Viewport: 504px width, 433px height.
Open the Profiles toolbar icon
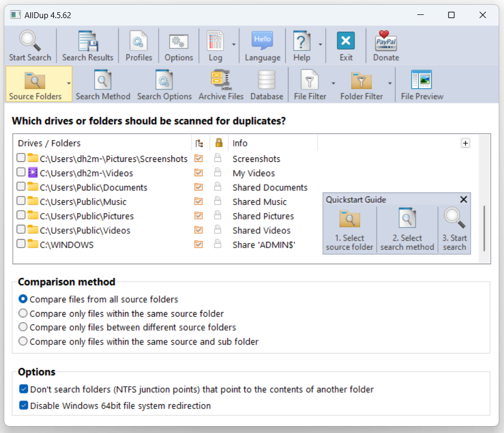point(138,41)
